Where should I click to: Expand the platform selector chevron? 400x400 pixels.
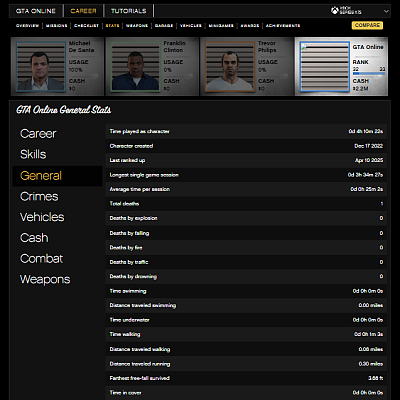click(386, 11)
